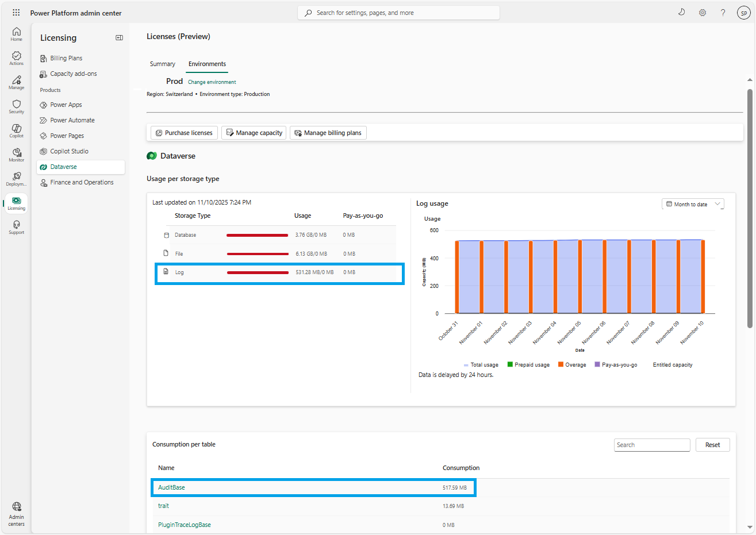Open the Support headset icon
756x535 pixels.
(17, 227)
